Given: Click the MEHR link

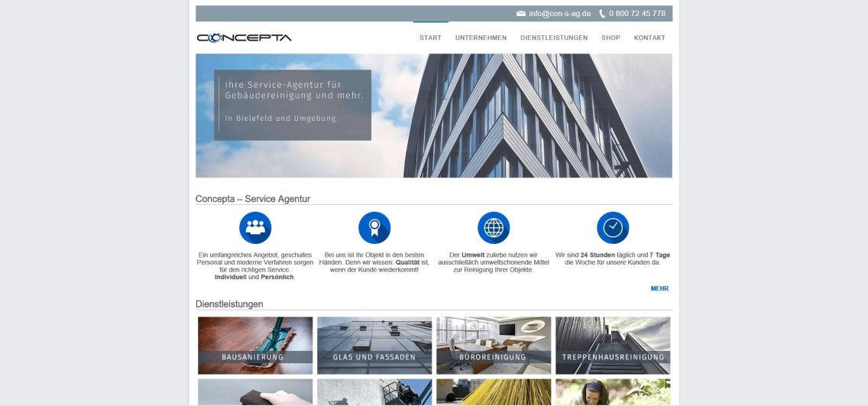Looking at the screenshot, I should point(660,288).
